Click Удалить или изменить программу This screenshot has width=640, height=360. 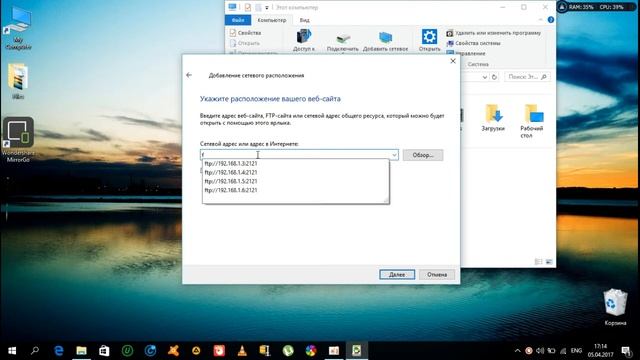tap(493, 33)
